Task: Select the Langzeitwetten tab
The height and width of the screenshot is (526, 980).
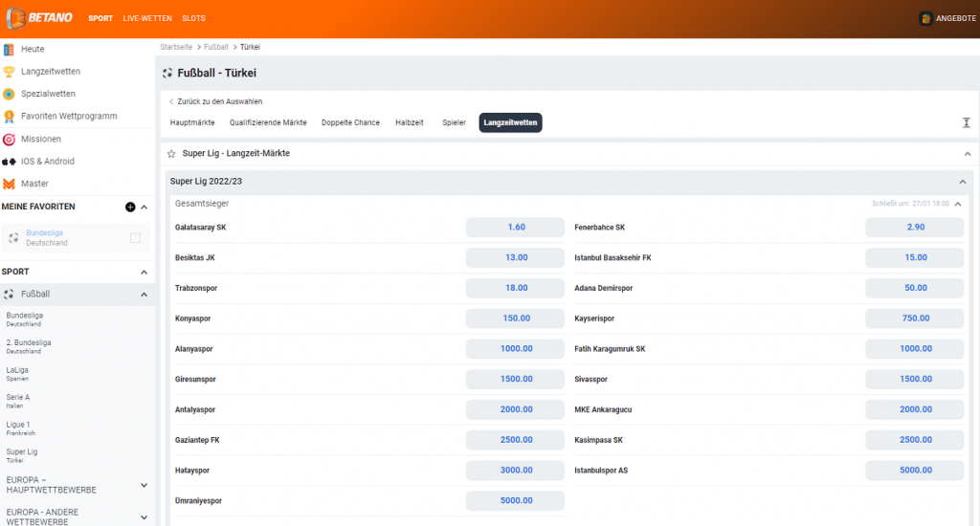Action: 511,122
